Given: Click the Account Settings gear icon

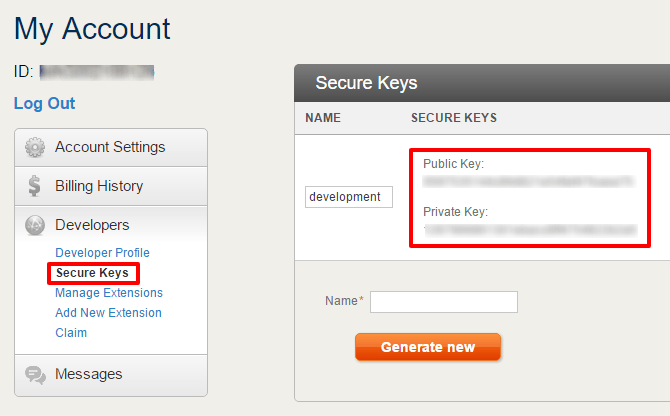Looking at the screenshot, I should pos(35,147).
